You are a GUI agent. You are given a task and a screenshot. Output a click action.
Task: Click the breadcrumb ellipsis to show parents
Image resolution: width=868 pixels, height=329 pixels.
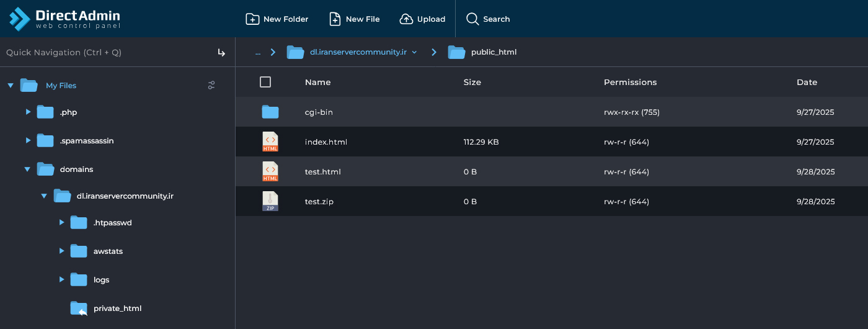[x=257, y=52]
